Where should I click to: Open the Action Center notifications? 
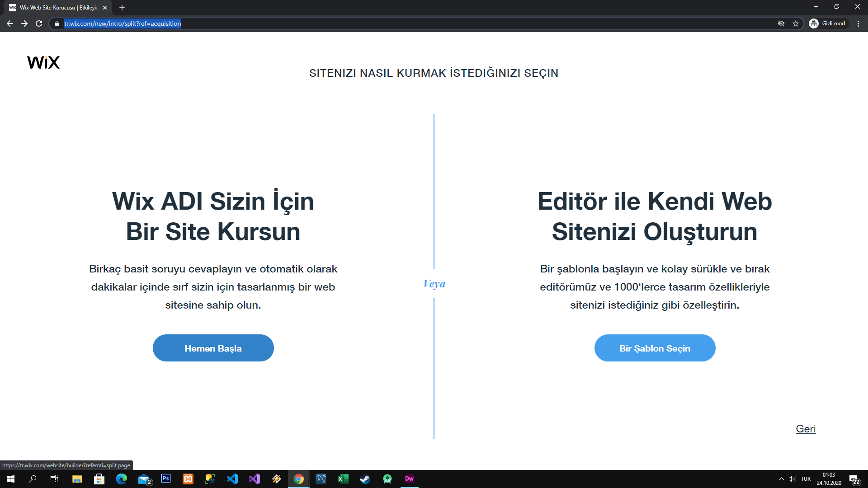pos(854,479)
